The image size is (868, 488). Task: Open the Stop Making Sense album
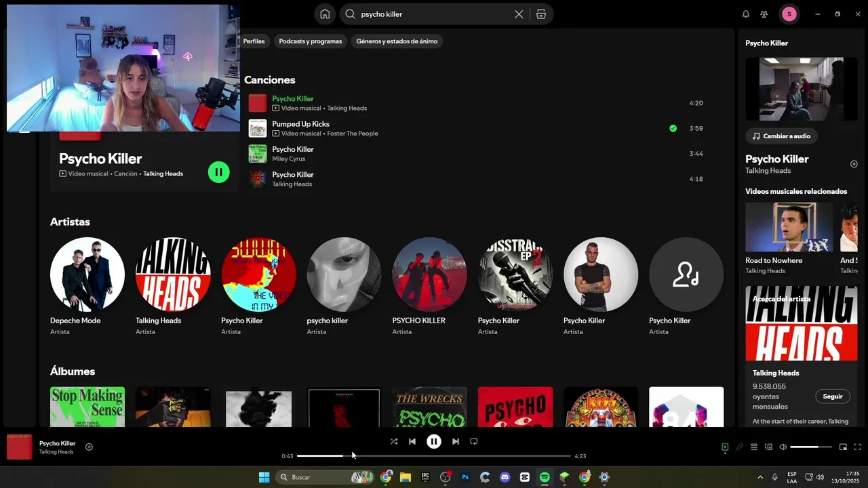pyautogui.click(x=87, y=407)
